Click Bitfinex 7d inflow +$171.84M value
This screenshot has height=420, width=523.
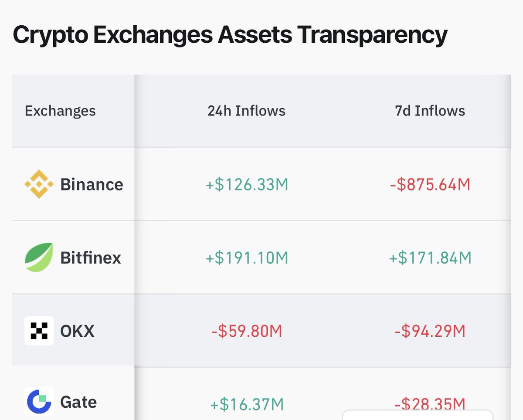[x=430, y=258]
